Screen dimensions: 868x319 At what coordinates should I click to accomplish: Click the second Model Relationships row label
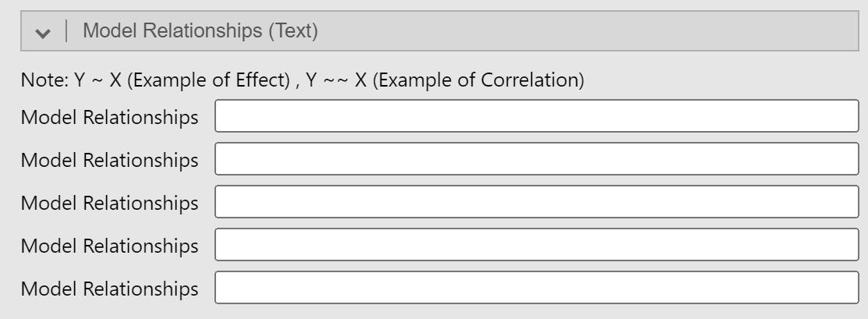(109, 161)
